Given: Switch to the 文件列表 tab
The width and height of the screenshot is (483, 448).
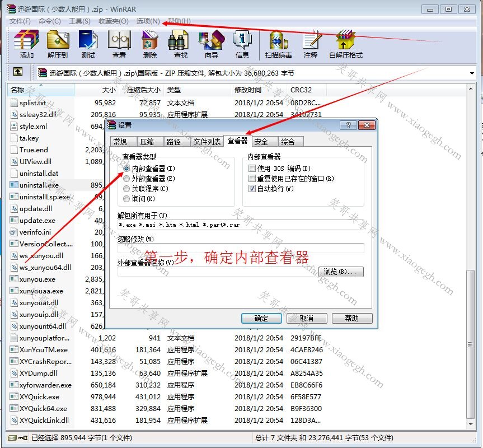Looking at the screenshot, I should click(207, 142).
